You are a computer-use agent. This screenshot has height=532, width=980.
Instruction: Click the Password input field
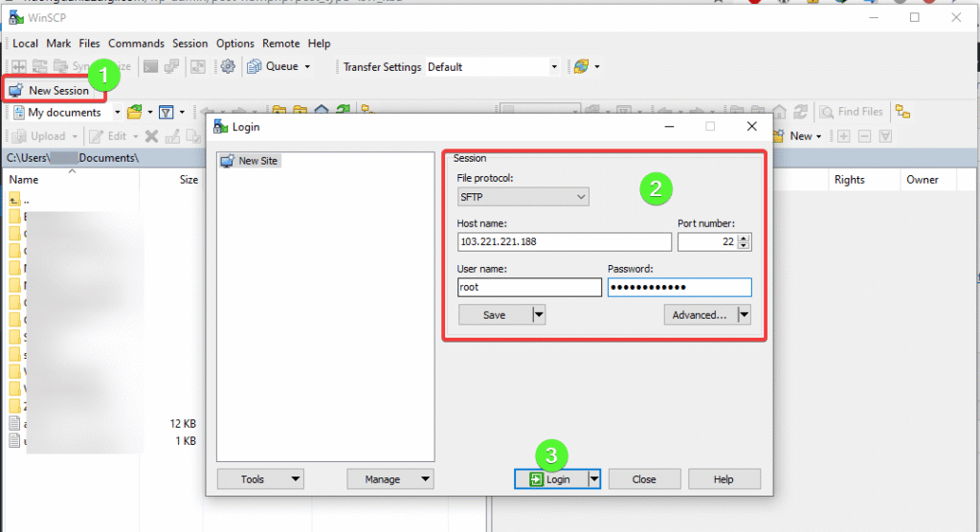pos(679,287)
